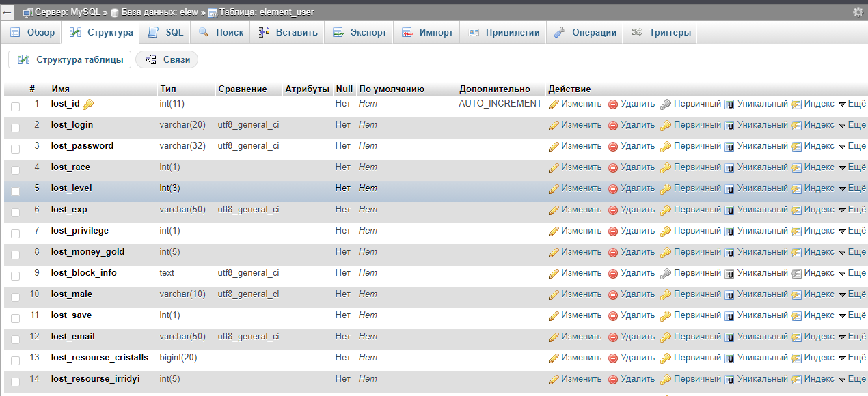868x396 pixels.
Task: Click the index icon for lost_privilege row
Action: coord(796,231)
